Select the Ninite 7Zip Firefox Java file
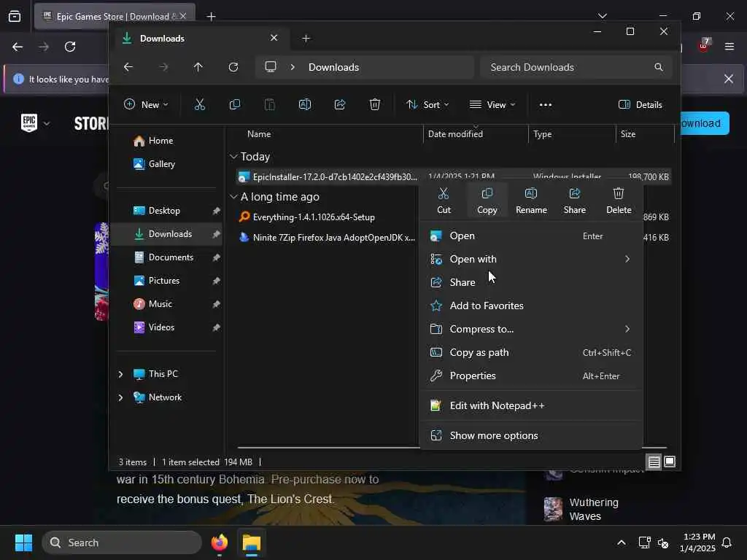The width and height of the screenshot is (747, 560). pyautogui.click(x=326, y=238)
